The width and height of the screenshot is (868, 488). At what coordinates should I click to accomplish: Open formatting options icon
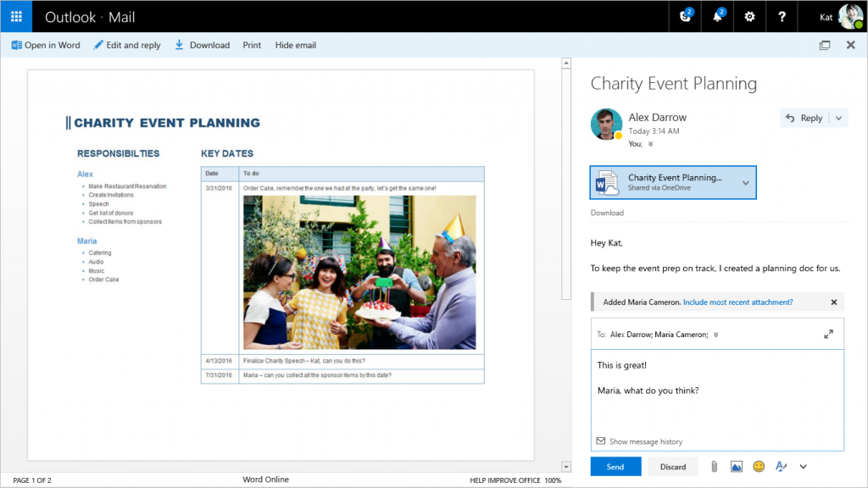[x=781, y=466]
